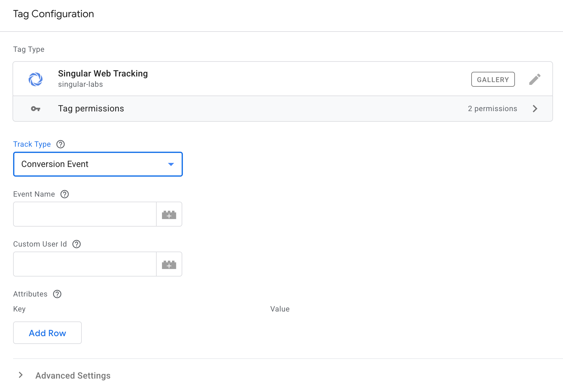Click the Singular Web Tracking logo icon

coord(36,79)
